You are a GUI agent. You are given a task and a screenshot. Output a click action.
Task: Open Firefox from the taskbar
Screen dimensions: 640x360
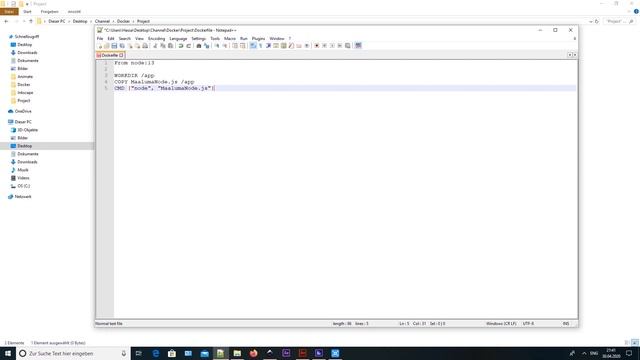point(253,353)
